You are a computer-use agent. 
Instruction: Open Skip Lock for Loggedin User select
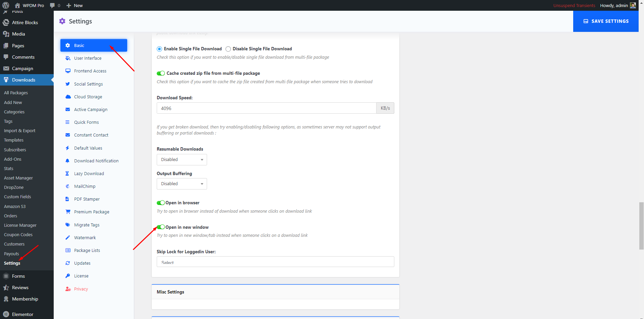click(276, 262)
